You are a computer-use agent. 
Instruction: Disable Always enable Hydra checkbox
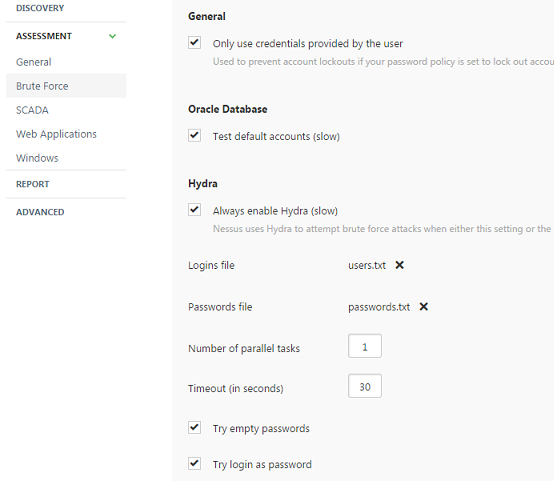(194, 210)
